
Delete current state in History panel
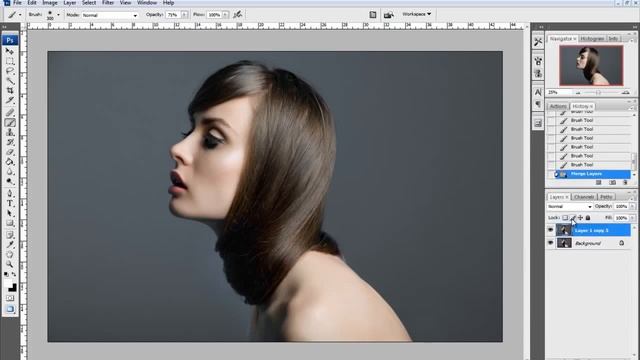(x=625, y=182)
